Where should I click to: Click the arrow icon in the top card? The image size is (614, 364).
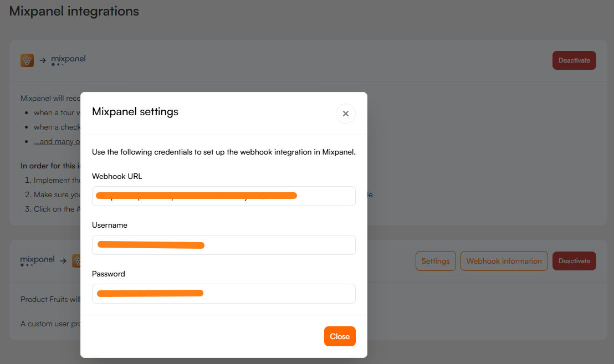click(43, 60)
